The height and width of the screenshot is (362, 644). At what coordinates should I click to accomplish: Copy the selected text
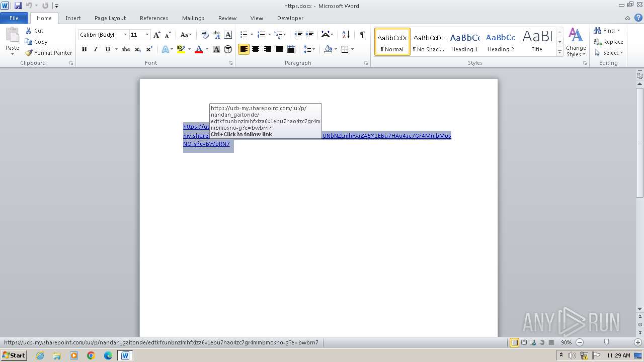point(36,42)
